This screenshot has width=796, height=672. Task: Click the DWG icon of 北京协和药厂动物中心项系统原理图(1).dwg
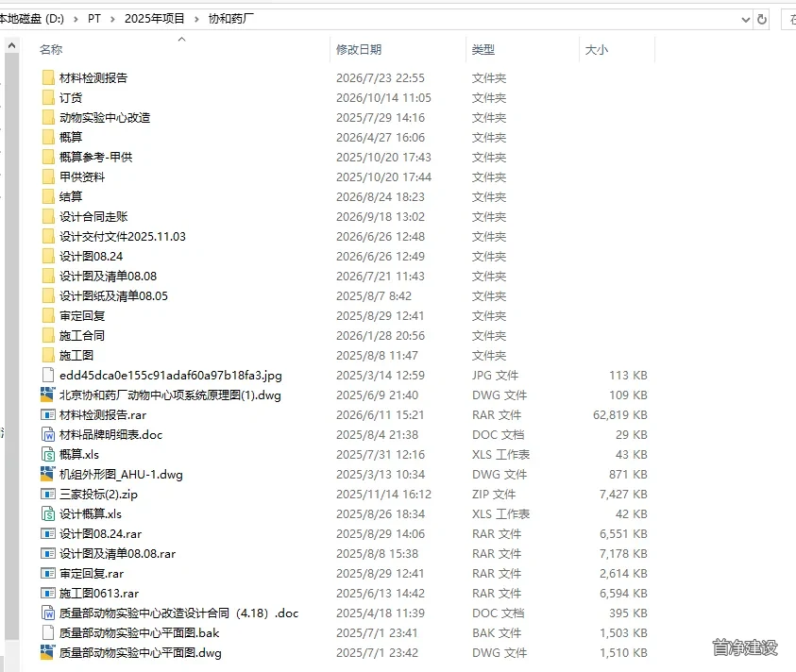tap(48, 395)
